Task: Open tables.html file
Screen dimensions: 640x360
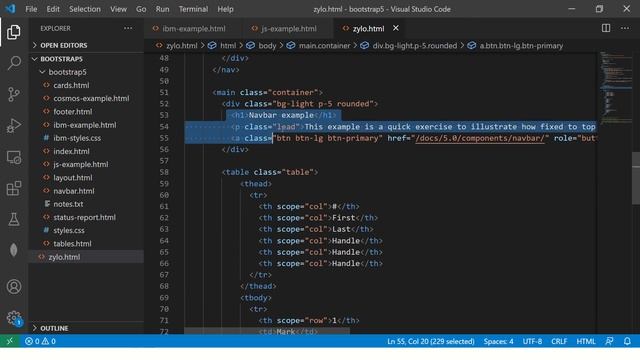Action: [72, 243]
